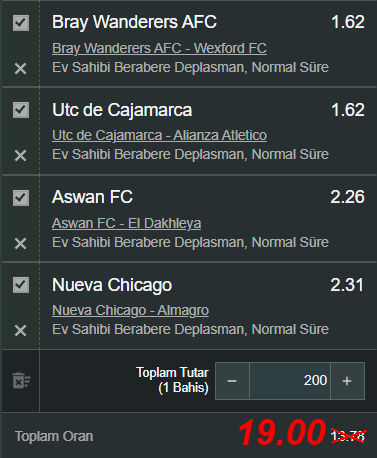377x458 pixels.
Task: Decrease stake with the minus button
Action: coord(232,381)
